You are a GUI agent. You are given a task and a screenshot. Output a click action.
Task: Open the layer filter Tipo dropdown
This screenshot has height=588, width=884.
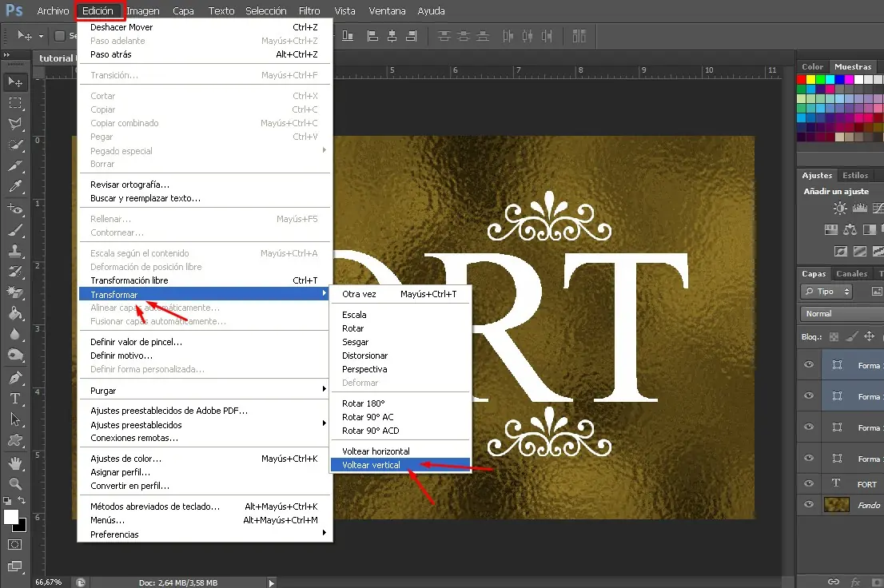click(x=826, y=292)
